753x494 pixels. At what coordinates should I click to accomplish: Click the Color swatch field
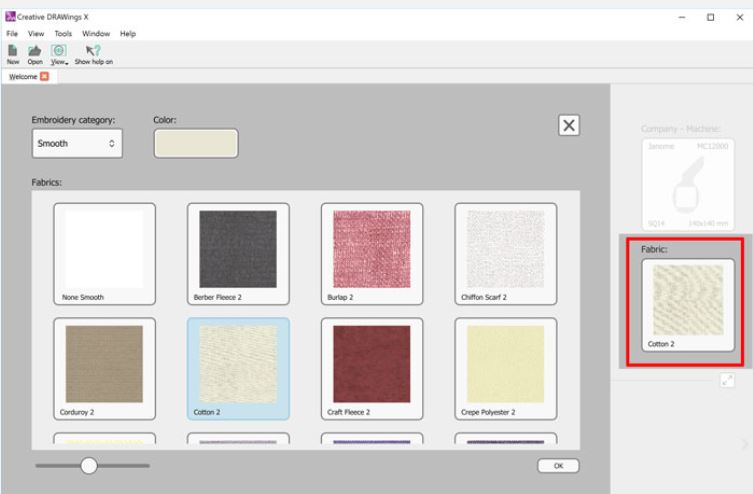pyautogui.click(x=196, y=144)
